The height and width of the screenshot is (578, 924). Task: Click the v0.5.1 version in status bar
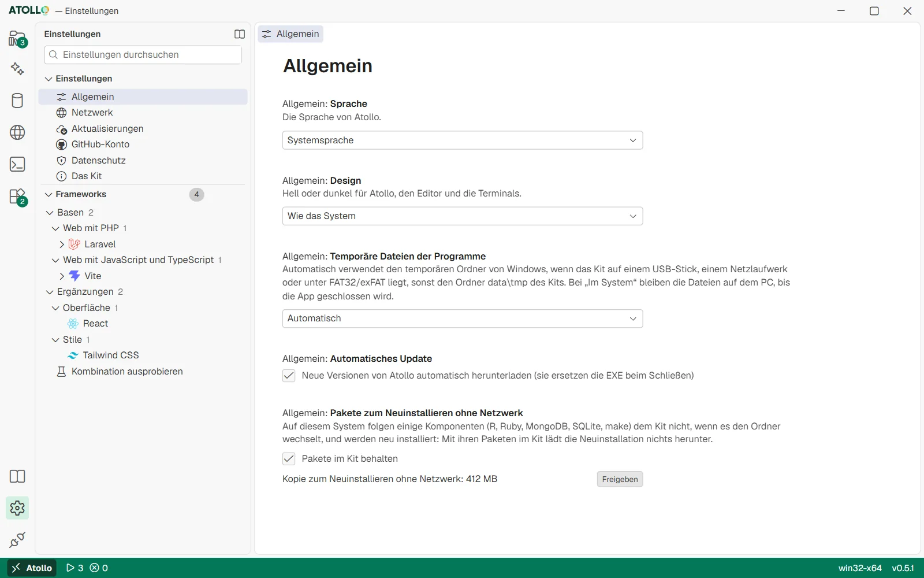click(x=903, y=568)
